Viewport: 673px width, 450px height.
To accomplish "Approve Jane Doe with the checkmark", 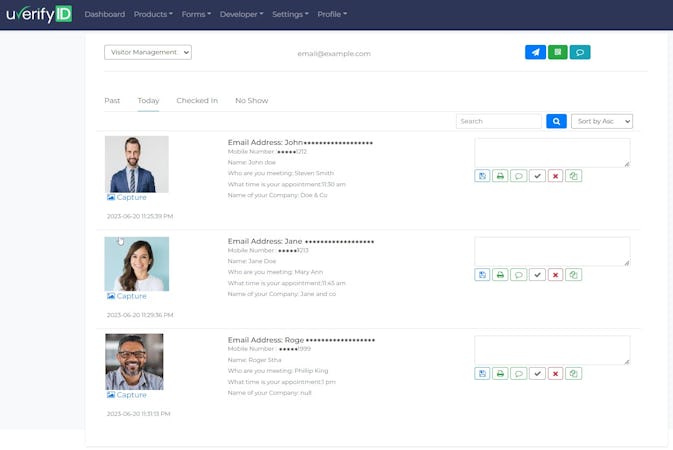I will pyautogui.click(x=537, y=275).
